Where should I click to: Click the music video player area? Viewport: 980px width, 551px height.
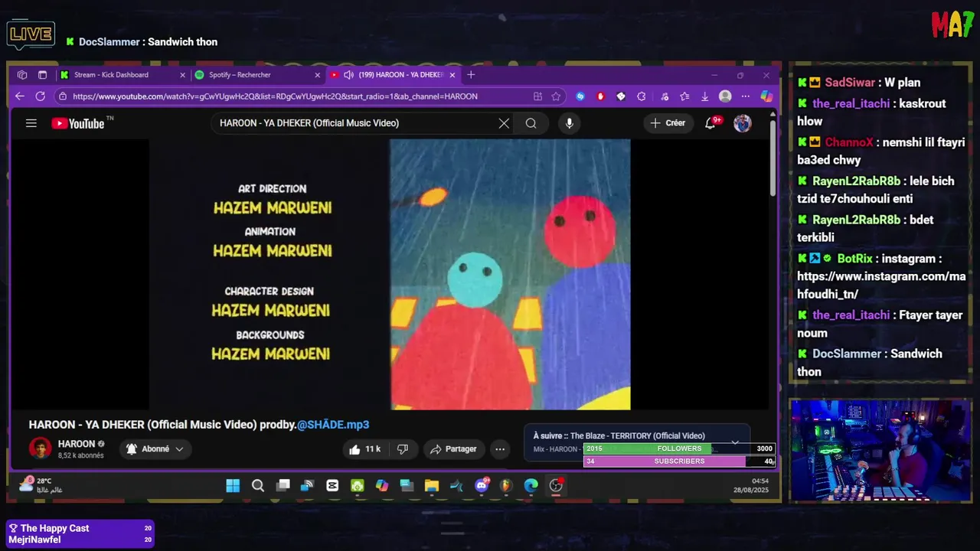pos(390,275)
